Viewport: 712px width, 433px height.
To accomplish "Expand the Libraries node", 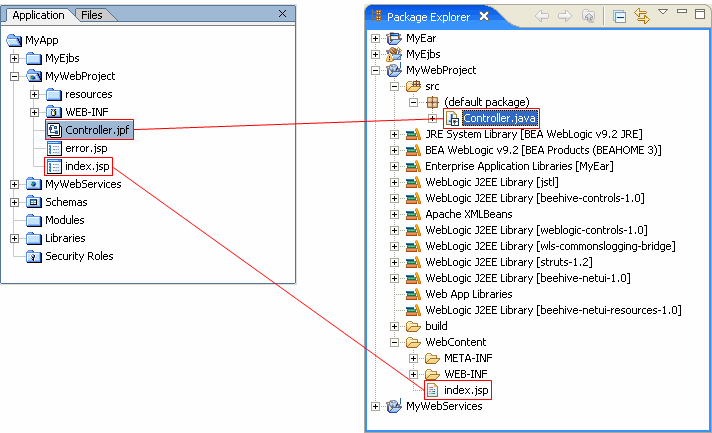I will (x=15, y=238).
